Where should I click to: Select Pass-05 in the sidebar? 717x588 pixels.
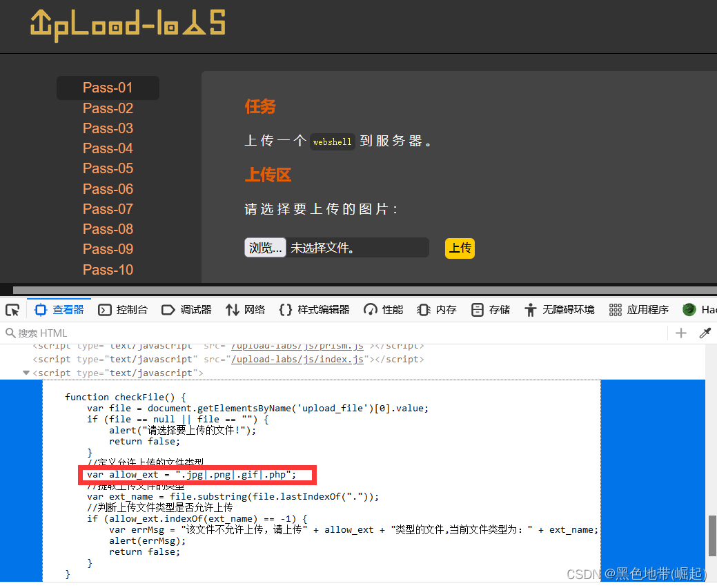coord(108,168)
